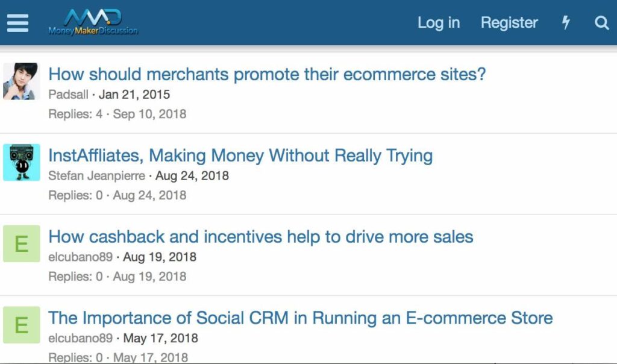Open the InstAffliates Making Money thread

click(240, 155)
